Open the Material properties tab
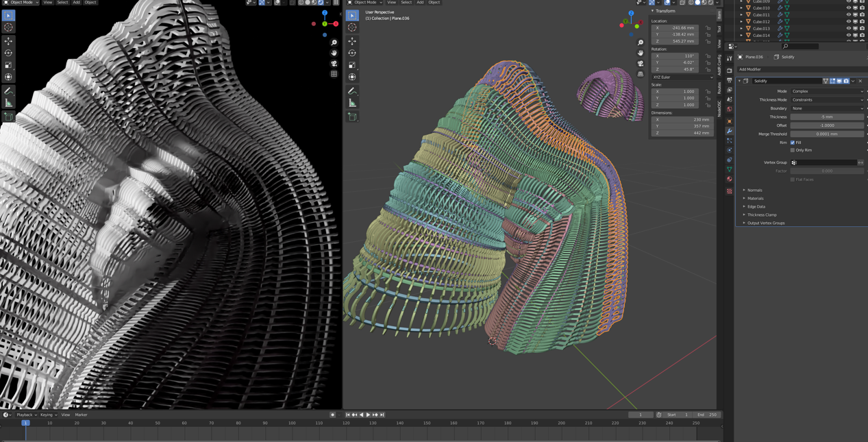 point(730,179)
